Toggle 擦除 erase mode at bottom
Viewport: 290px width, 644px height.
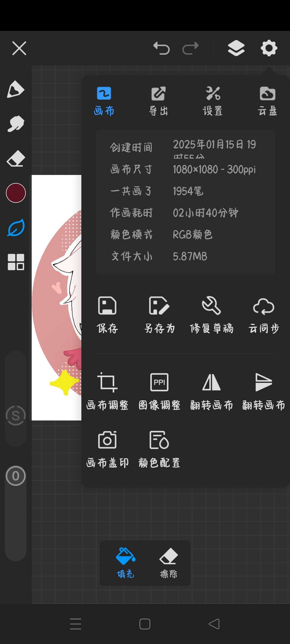point(169,563)
